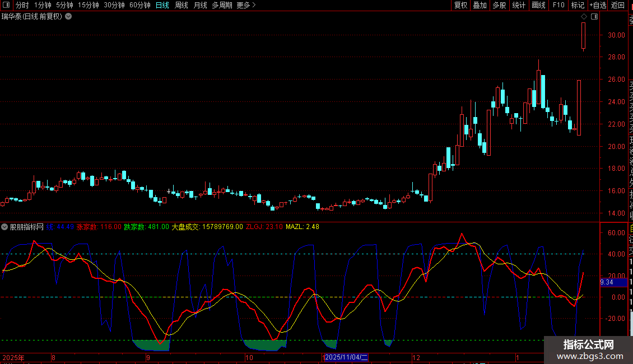Click the 股朋指标网 indicator name
The image size is (633, 364).
27,227
